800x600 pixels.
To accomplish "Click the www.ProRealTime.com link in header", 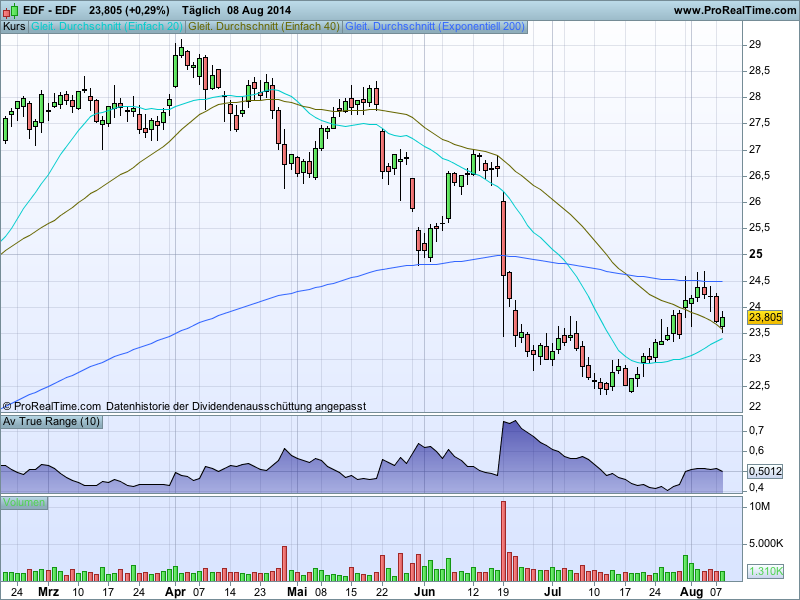I will coord(735,10).
